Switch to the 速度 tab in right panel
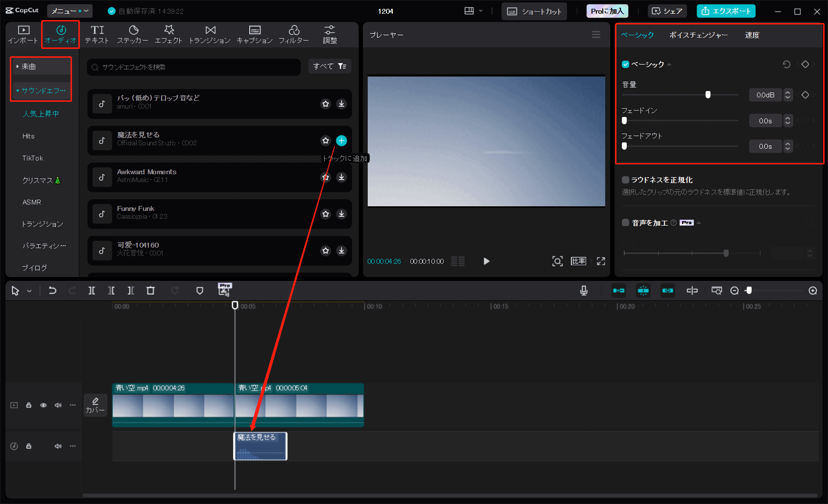Image resolution: width=828 pixels, height=504 pixels. [x=752, y=35]
